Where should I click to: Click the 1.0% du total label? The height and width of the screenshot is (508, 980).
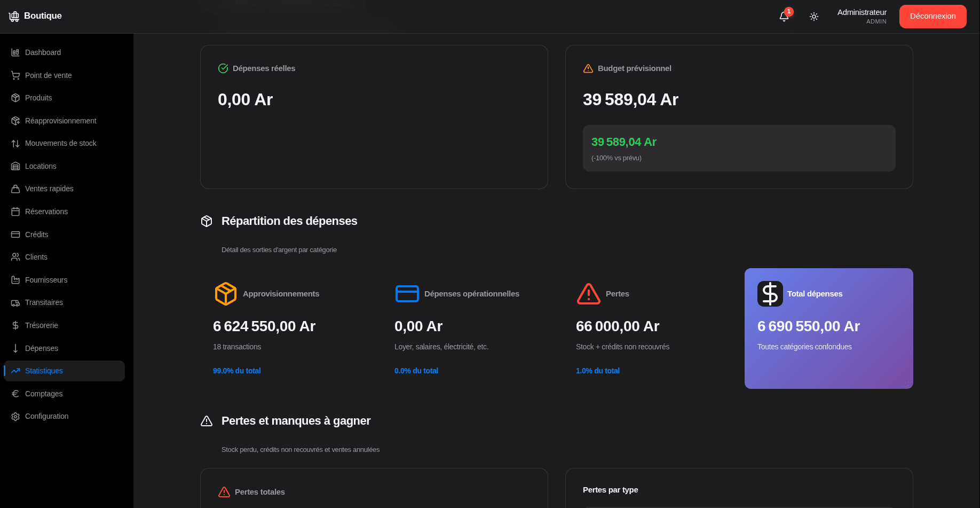[598, 371]
